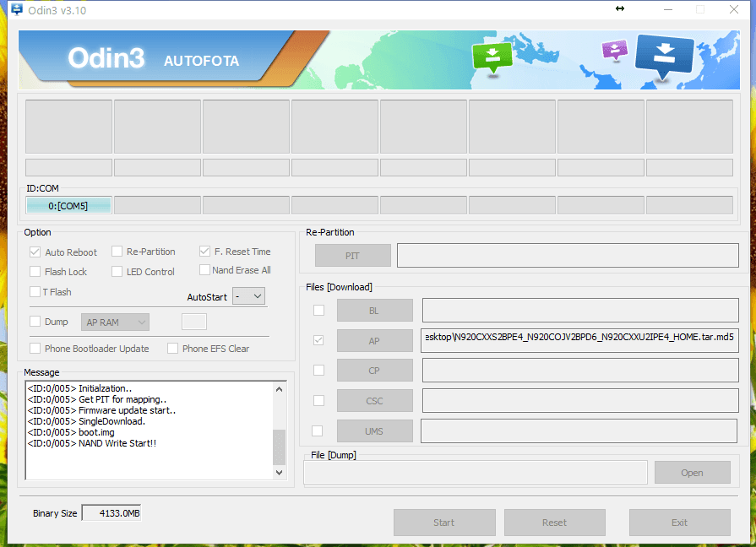The height and width of the screenshot is (547, 756).
Task: Click the CP file button
Action: point(375,371)
